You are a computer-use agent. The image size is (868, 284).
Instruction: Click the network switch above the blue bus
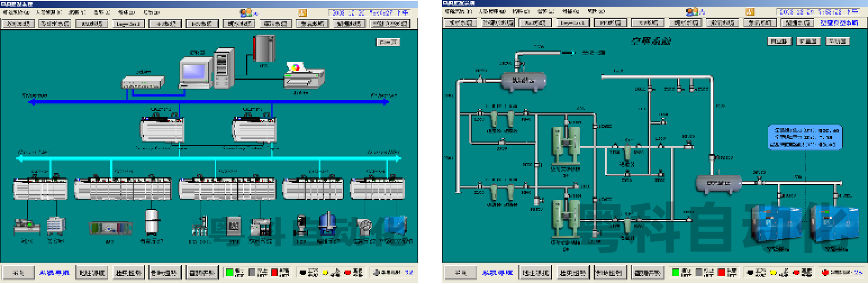click(143, 82)
